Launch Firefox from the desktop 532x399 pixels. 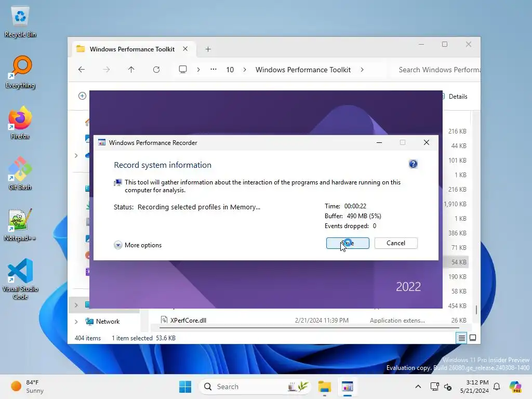[x=20, y=123]
